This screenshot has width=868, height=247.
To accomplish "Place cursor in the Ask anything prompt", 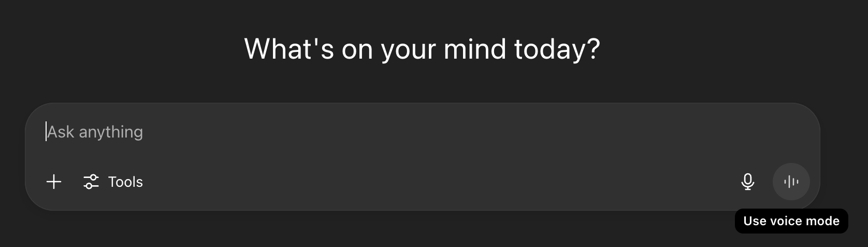I will click(x=363, y=132).
